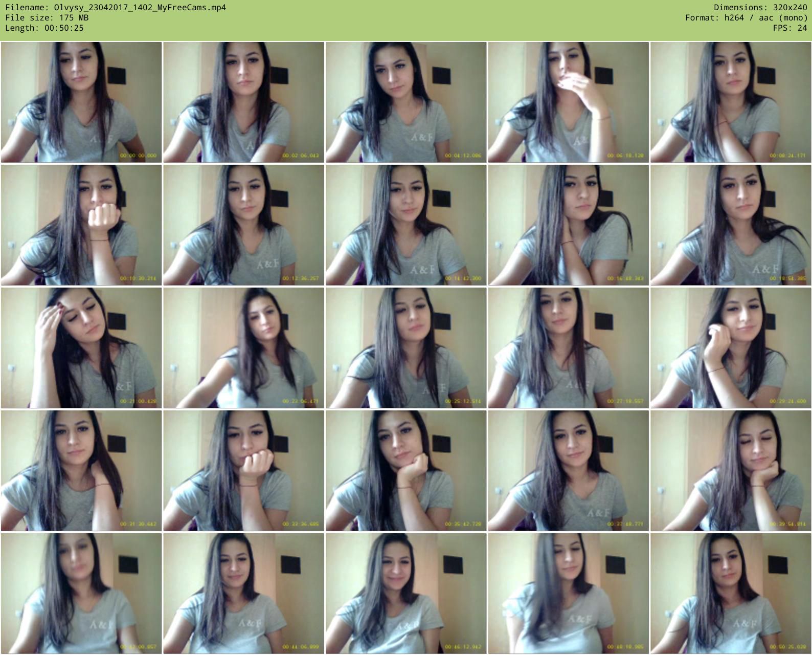Open the frame captured at 00:06:18
This screenshot has height=655, width=812.
568,102
